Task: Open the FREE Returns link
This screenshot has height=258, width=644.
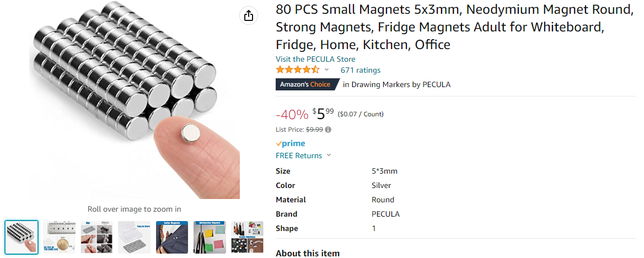Action: click(299, 155)
